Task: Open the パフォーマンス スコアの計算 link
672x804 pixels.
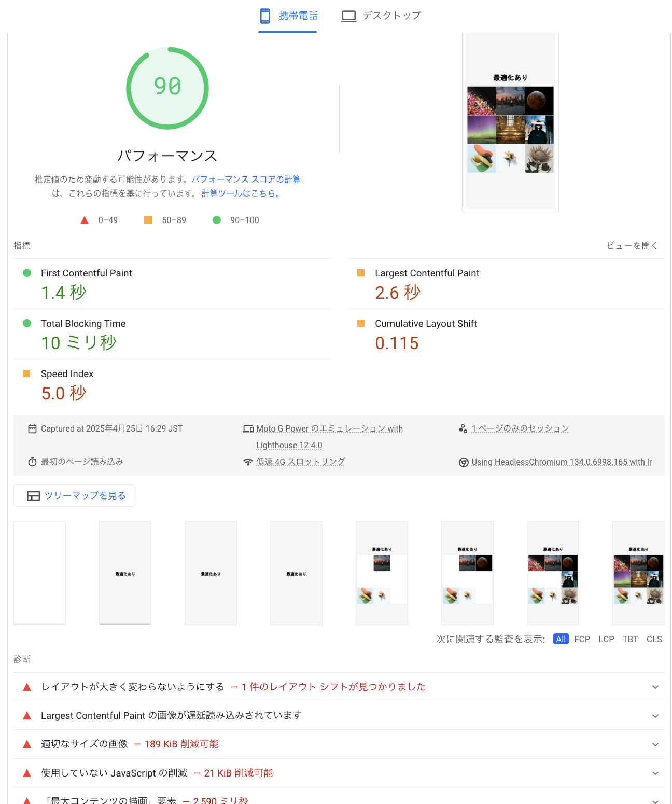Action: tap(246, 179)
